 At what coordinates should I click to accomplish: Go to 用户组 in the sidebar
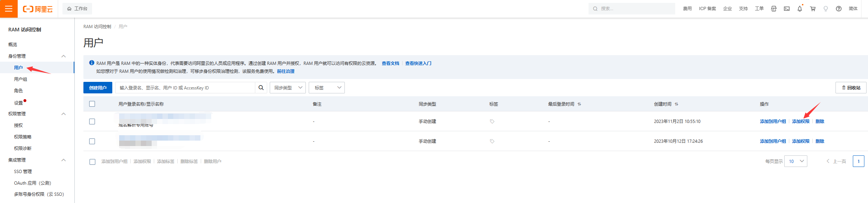[21, 79]
